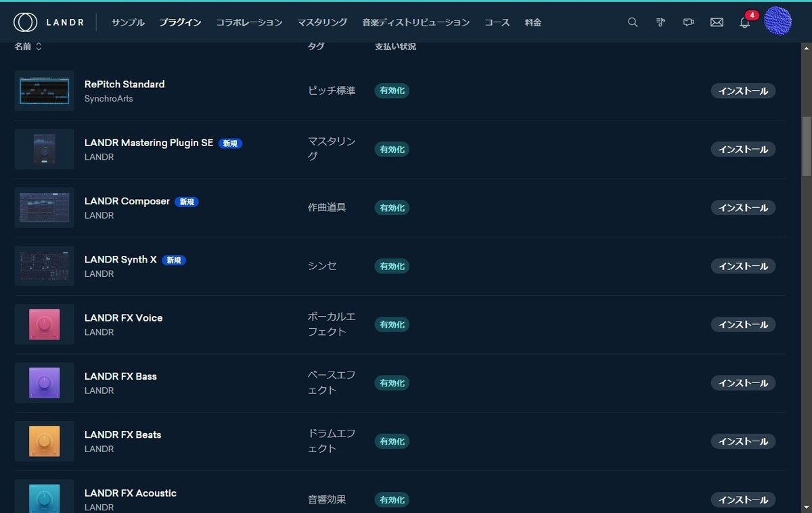Click インストール for LANDR FX Beats

point(742,441)
